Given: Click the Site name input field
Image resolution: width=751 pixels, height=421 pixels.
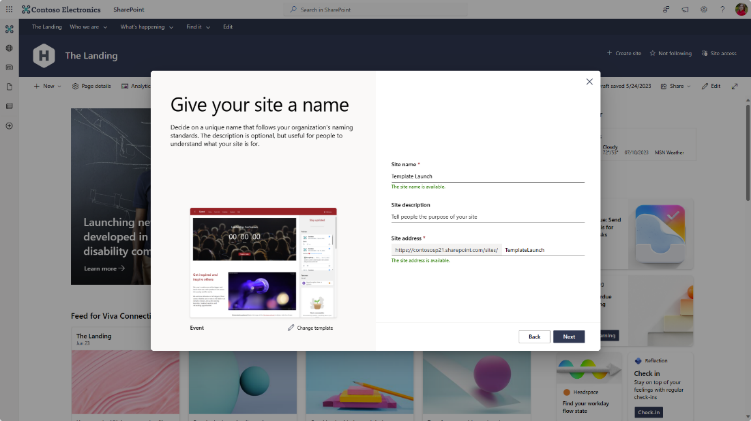Looking at the screenshot, I should (488, 176).
